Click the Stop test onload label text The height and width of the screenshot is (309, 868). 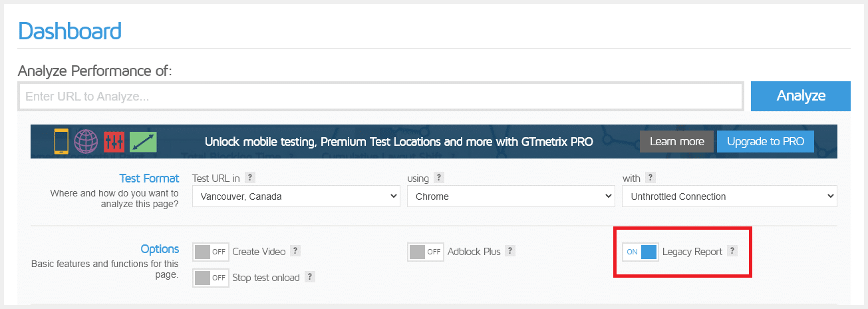(x=266, y=278)
